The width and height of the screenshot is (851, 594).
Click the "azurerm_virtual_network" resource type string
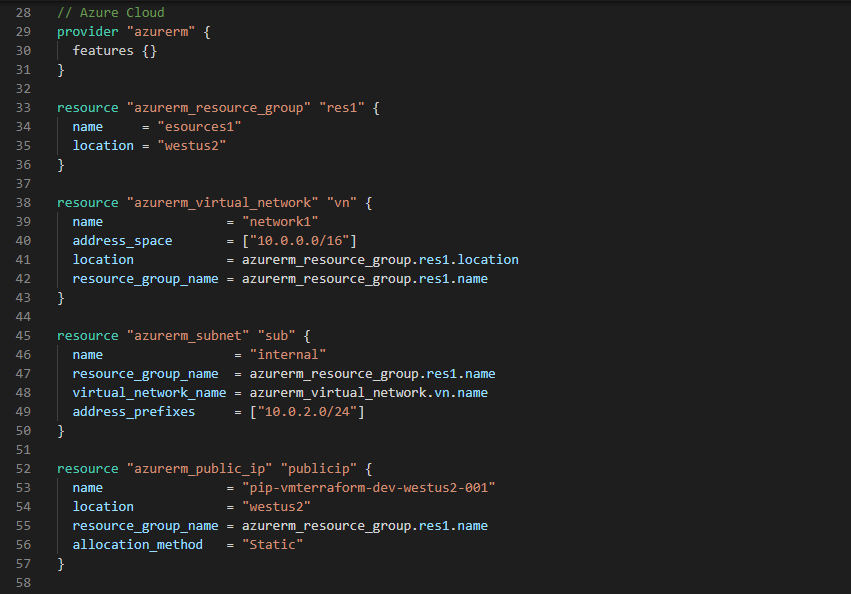pos(222,203)
